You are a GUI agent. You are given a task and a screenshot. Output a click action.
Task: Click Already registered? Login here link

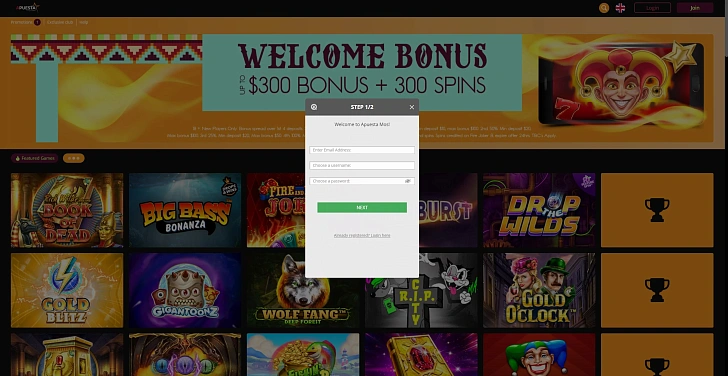(362, 235)
